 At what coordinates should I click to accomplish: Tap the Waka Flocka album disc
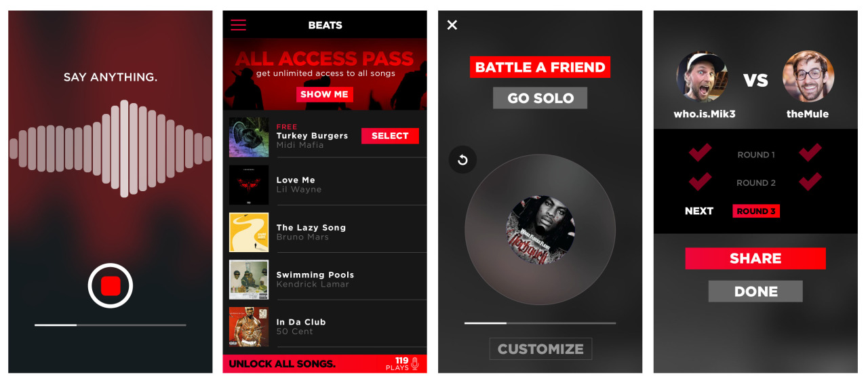[540, 230]
